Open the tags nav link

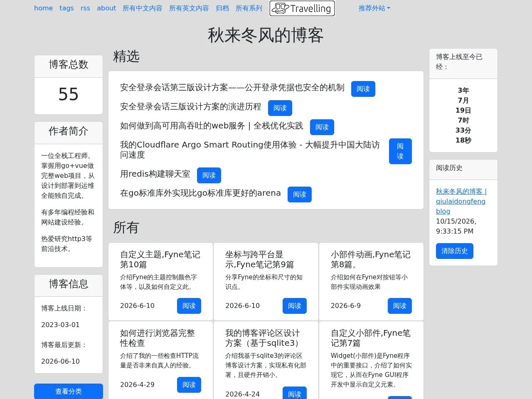(x=66, y=8)
